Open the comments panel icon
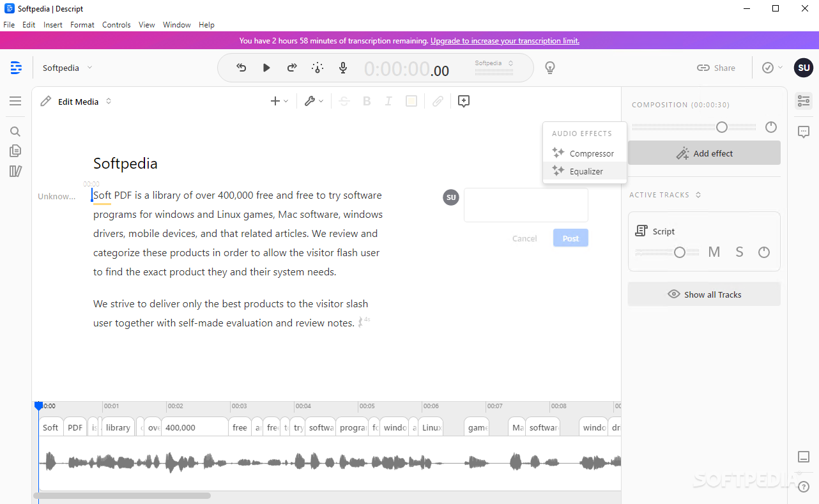 coord(804,132)
